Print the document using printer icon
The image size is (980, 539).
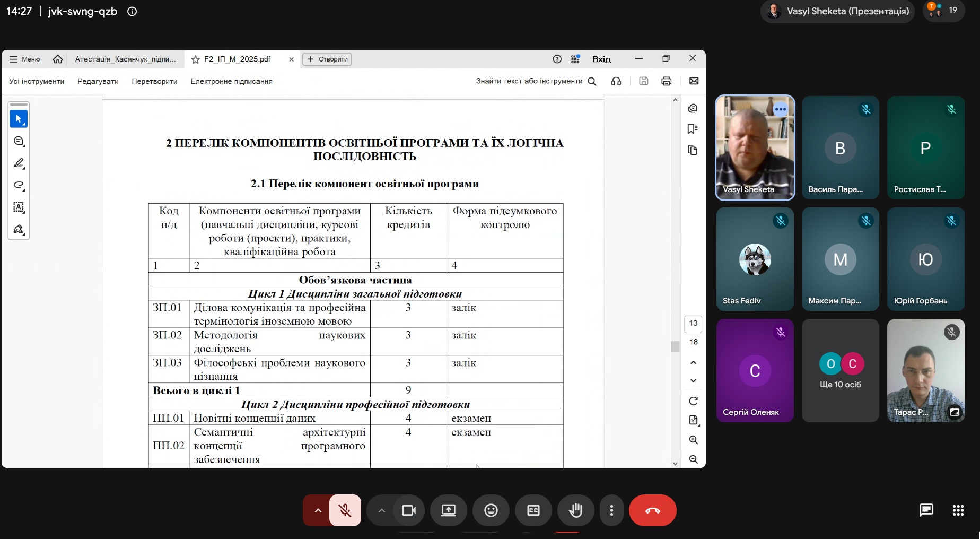tap(667, 81)
